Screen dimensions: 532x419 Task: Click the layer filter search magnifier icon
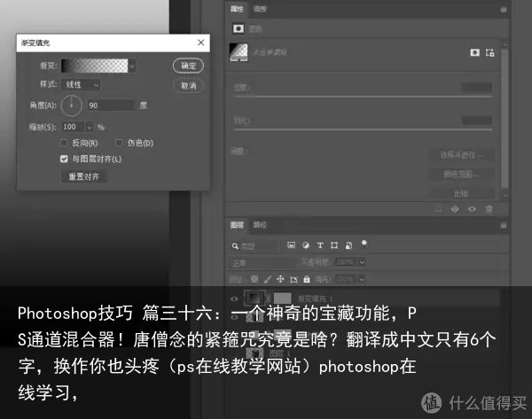click(235, 245)
